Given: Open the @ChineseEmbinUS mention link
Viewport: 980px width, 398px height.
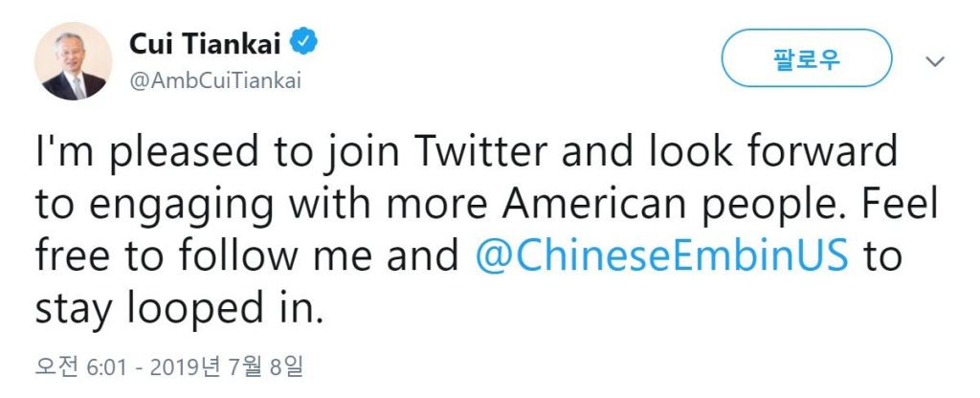Looking at the screenshot, I should [x=663, y=256].
